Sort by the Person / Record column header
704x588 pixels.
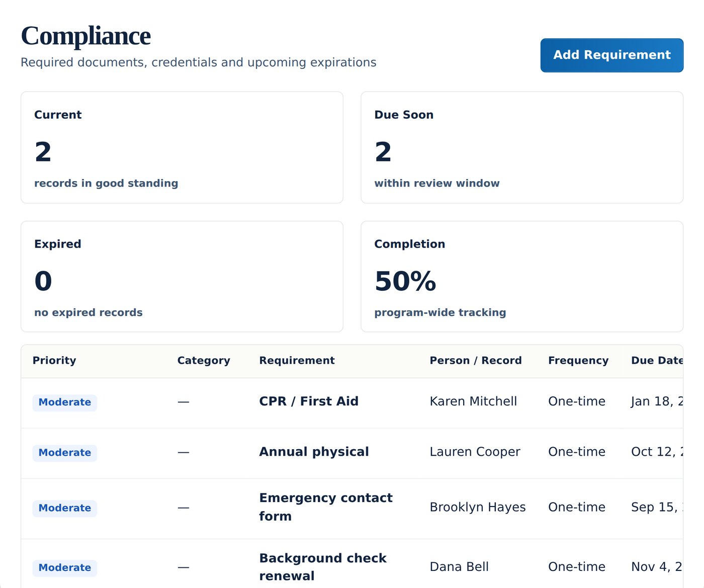[476, 361]
